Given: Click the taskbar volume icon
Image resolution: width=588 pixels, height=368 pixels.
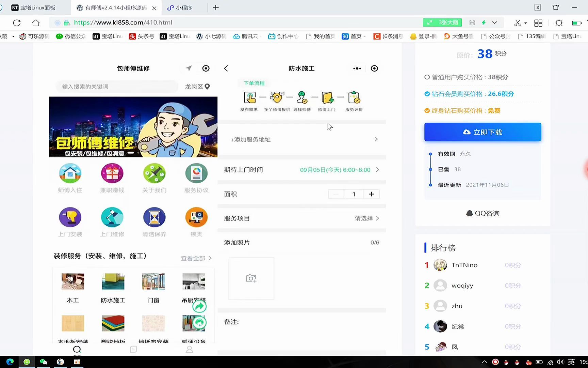Looking at the screenshot, I should click(560, 362).
